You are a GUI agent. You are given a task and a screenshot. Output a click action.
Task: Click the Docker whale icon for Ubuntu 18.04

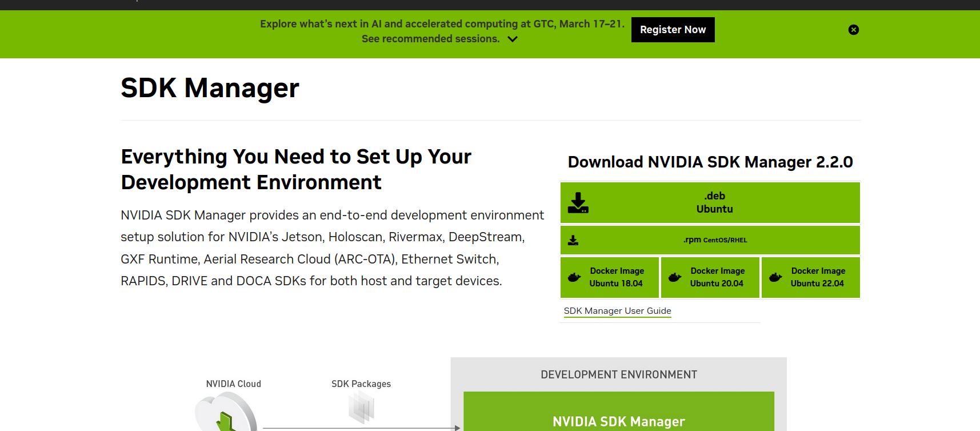pos(574,277)
